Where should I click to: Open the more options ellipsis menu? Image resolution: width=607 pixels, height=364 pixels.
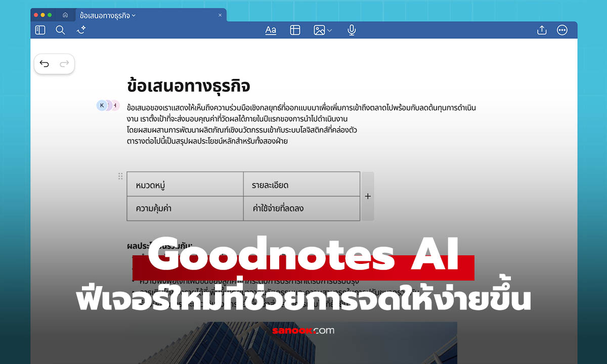[x=562, y=30]
